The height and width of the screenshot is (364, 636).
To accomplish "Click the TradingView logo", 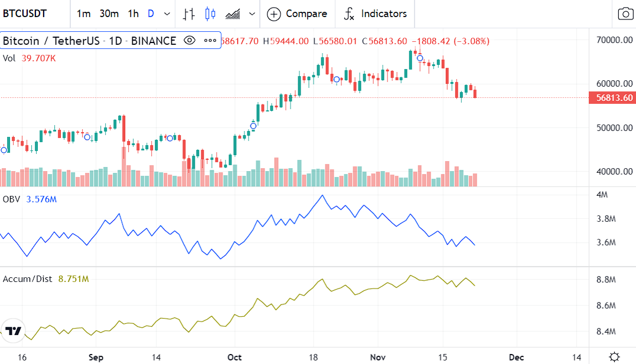I will [13, 331].
